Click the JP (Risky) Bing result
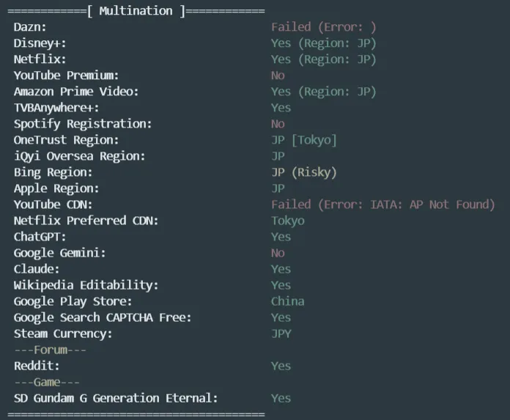The width and height of the screenshot is (510, 420). click(303, 172)
